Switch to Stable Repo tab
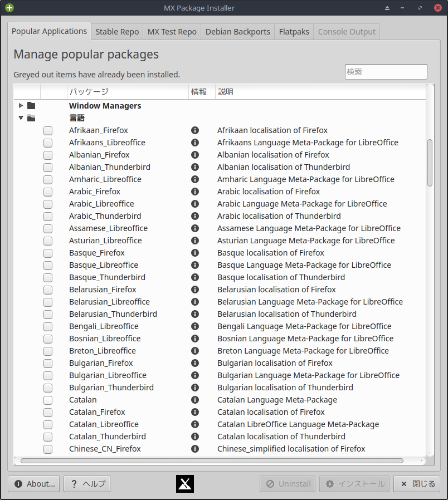448x500 pixels. click(117, 32)
